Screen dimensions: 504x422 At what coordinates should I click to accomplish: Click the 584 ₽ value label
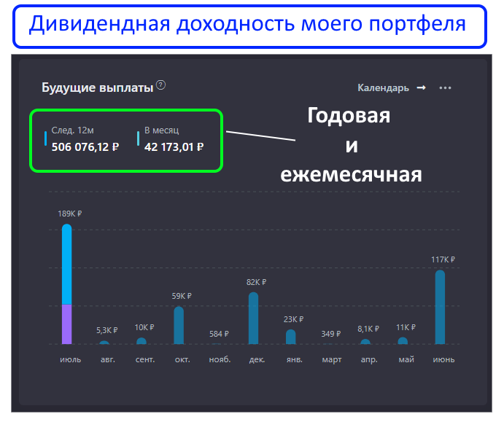pos(219,334)
